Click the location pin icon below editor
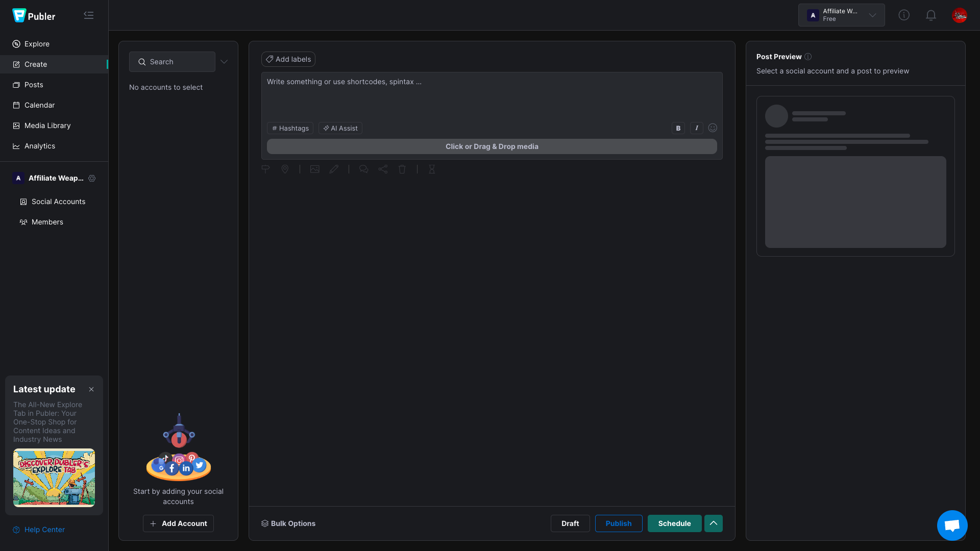The width and height of the screenshot is (980, 551). click(285, 169)
